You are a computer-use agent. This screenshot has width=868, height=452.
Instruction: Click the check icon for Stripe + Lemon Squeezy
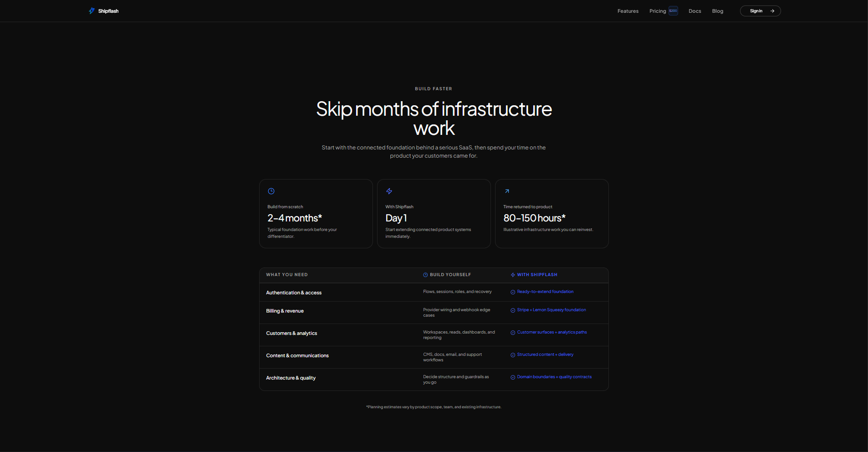click(513, 310)
